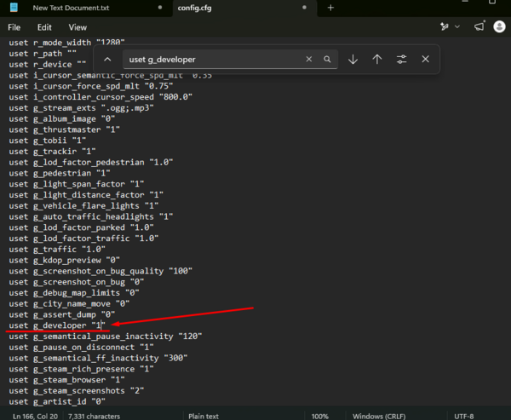
Task: Close the find bar
Action: pos(425,59)
